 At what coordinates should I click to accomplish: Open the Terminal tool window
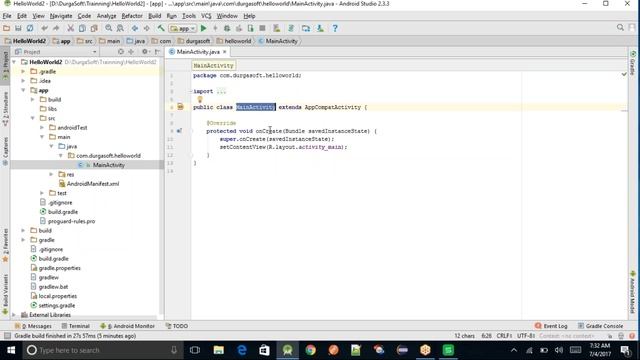(76, 326)
